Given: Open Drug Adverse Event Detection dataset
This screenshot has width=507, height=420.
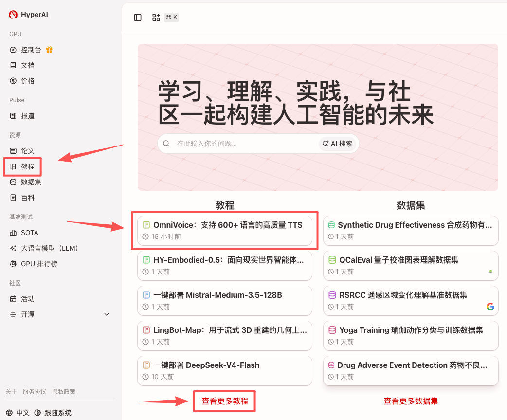Looking at the screenshot, I should click(411, 371).
